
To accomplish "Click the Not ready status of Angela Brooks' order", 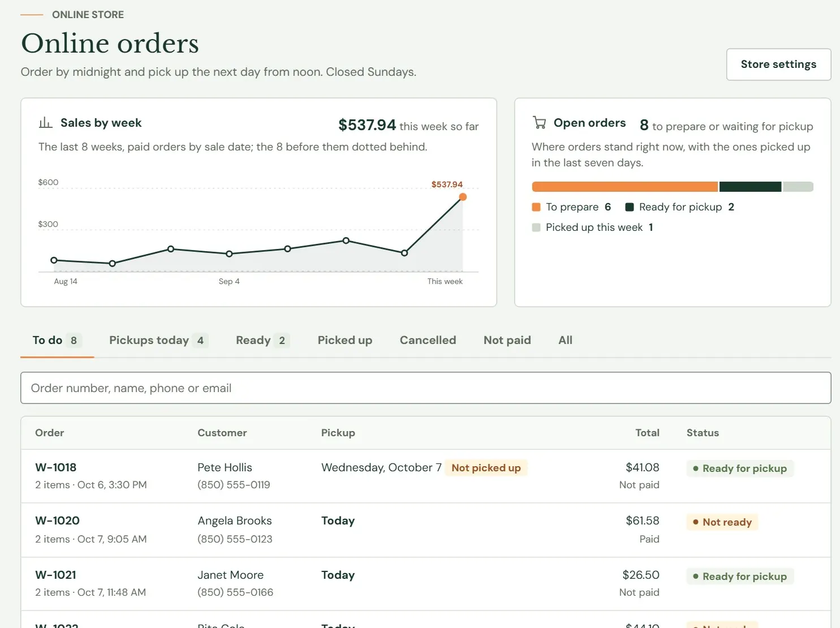I will (x=722, y=522).
